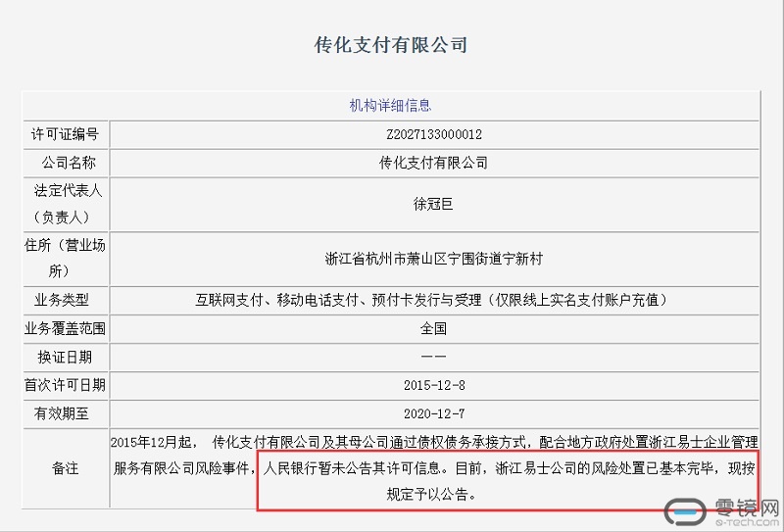Click the page title 传化支付有限公司
The image size is (784, 532).
click(x=391, y=45)
